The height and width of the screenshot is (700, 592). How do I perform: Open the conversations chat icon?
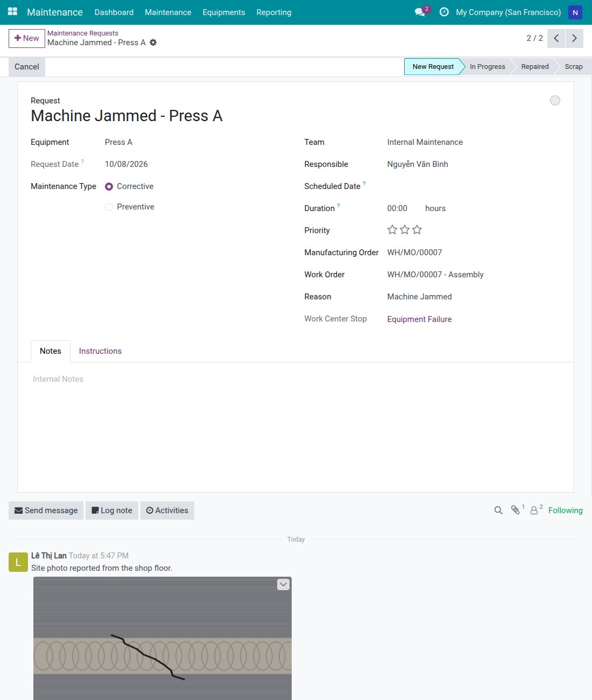(x=420, y=12)
